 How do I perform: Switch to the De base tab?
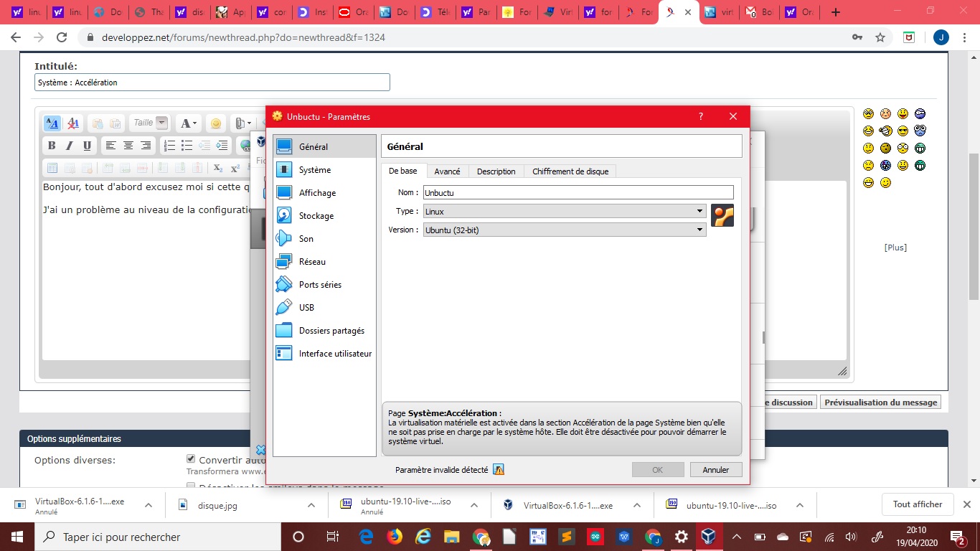point(403,171)
